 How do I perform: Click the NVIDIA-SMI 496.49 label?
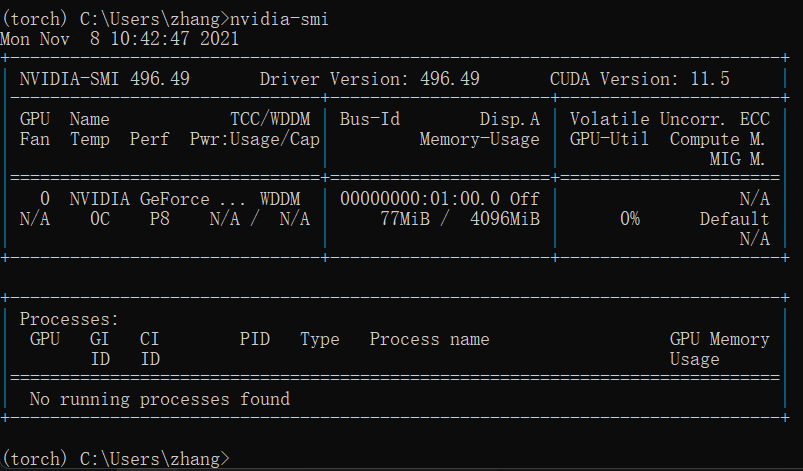pyautogui.click(x=104, y=79)
